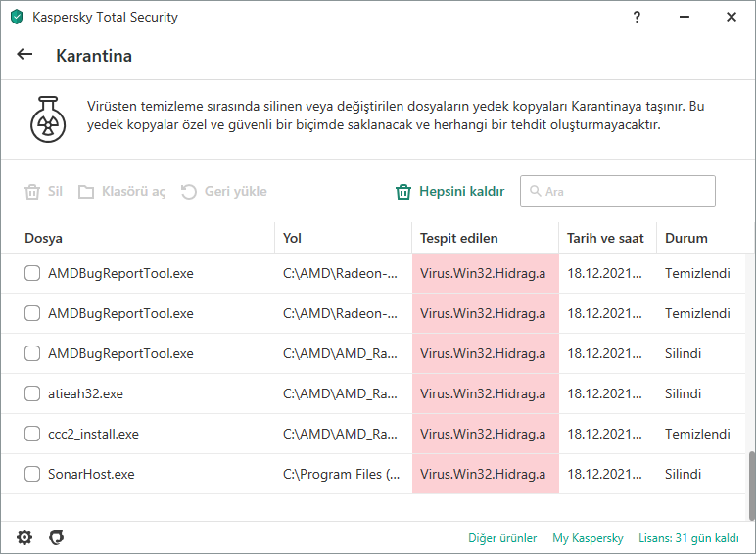The height and width of the screenshot is (554, 756).
Task: Go back using the arrow icon
Action: [25, 55]
